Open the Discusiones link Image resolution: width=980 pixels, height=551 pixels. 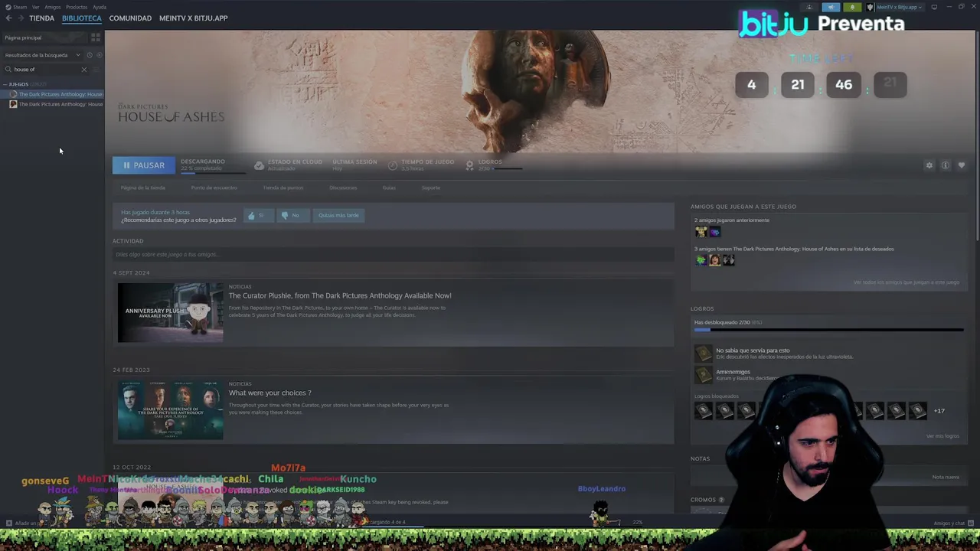pos(343,187)
